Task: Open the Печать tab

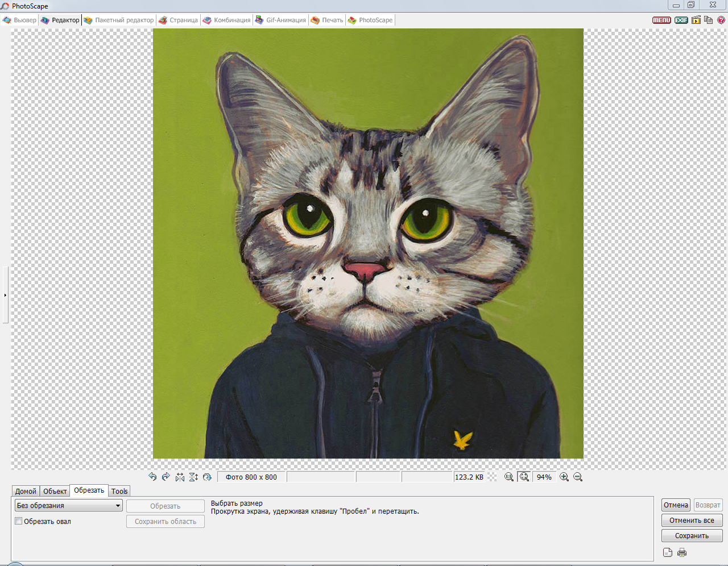Action: coord(328,20)
